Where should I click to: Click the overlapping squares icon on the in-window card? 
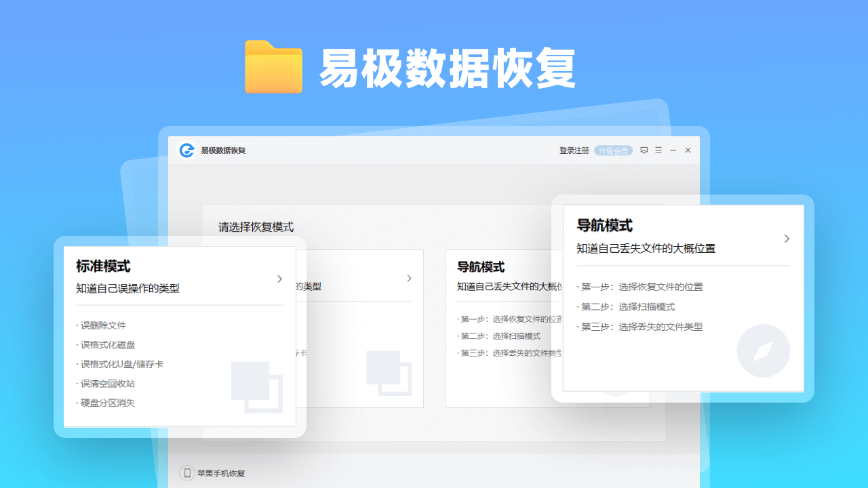389,373
